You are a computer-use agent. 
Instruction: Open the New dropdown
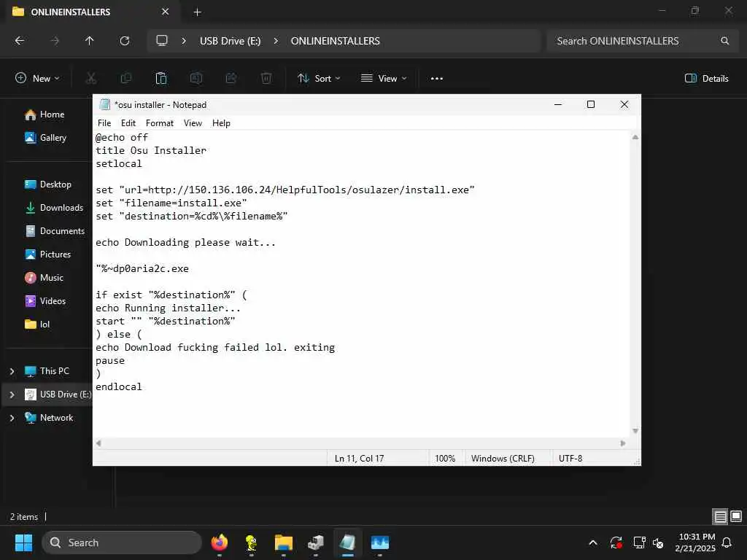tap(38, 79)
